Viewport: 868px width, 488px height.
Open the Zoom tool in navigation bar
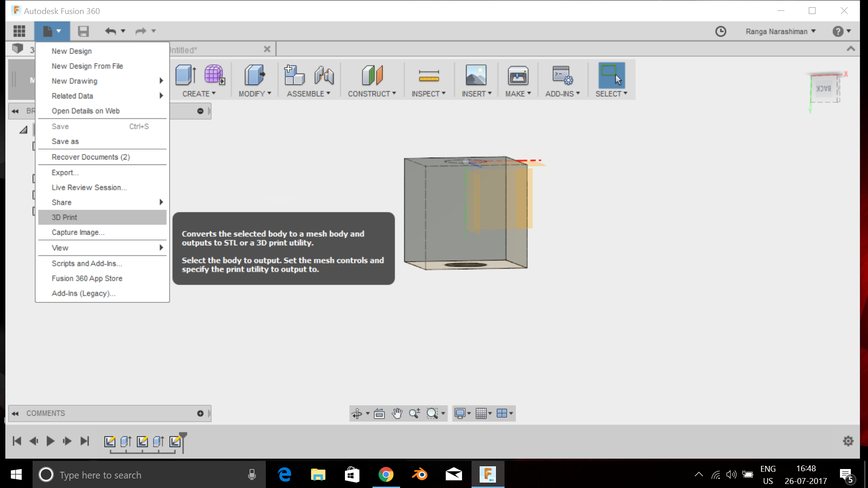[415, 413]
